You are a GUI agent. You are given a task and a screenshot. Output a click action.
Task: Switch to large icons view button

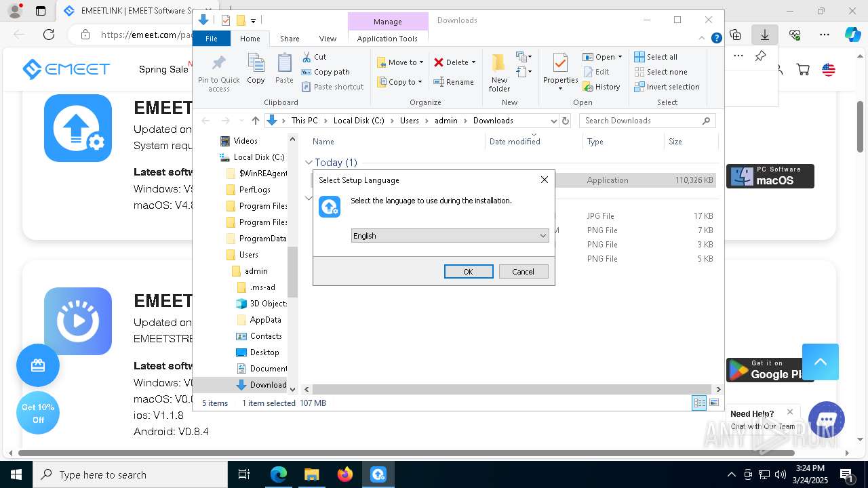[713, 403]
